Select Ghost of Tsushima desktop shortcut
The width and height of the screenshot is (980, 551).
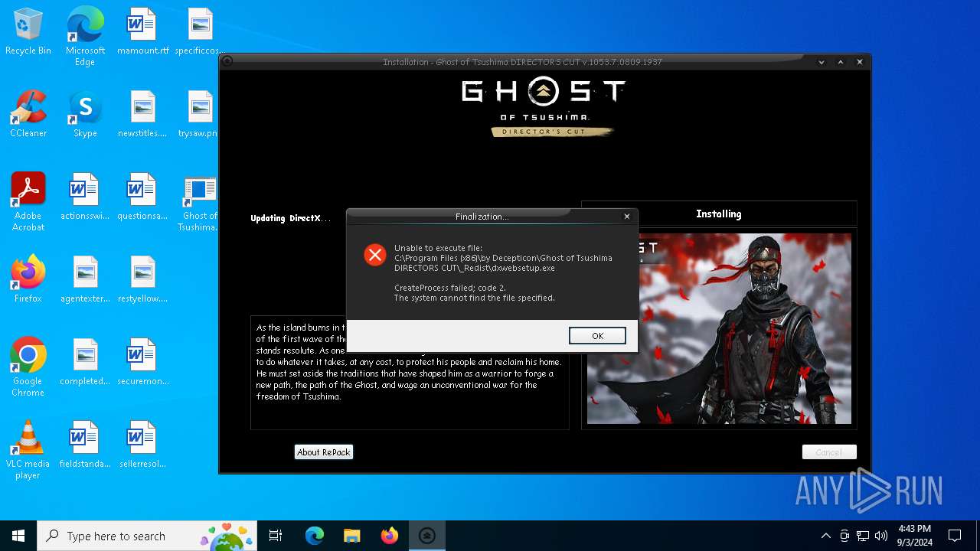(x=198, y=204)
